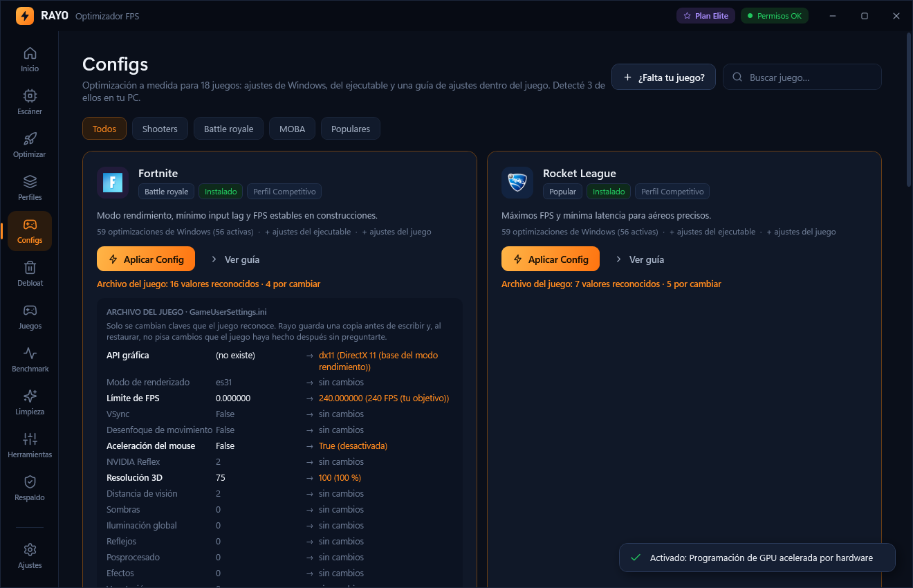Apply config for Fortnite
Viewport: 913px width, 588px height.
[146, 259]
